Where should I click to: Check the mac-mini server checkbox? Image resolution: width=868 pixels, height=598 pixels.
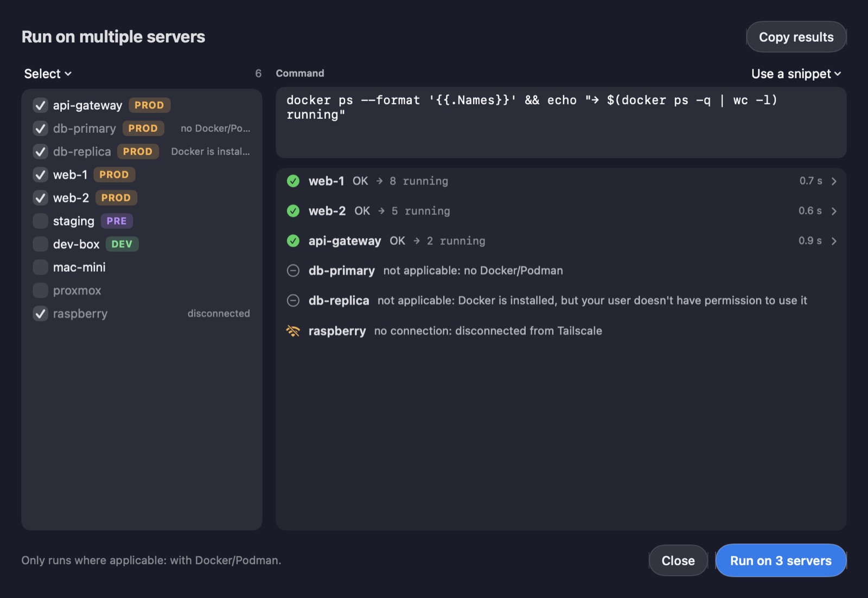coord(40,268)
